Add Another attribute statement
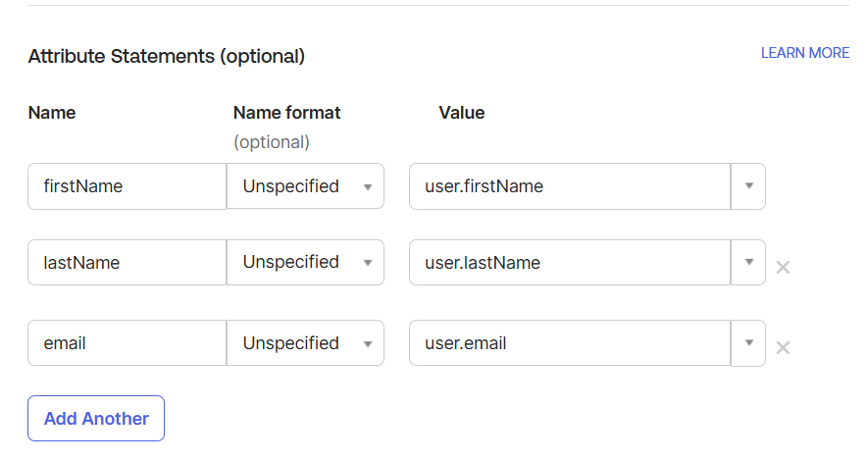Viewport: 868px width, 461px height. [96, 419]
